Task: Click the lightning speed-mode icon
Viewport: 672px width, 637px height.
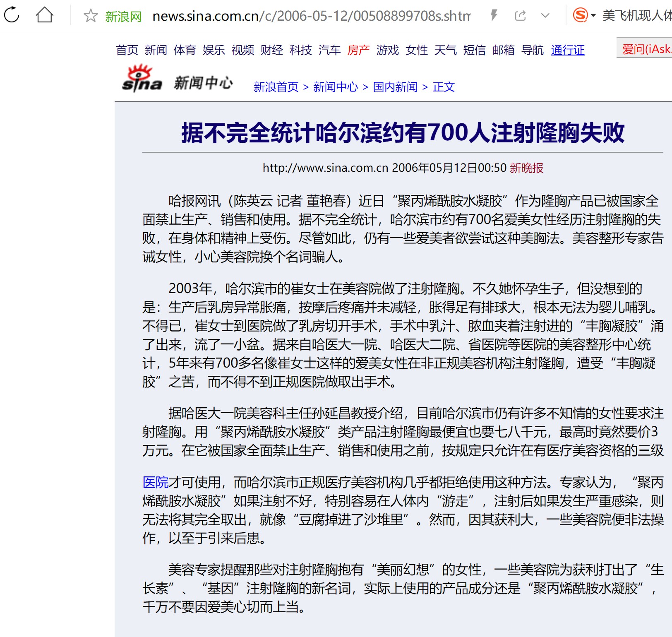Action: tap(494, 16)
